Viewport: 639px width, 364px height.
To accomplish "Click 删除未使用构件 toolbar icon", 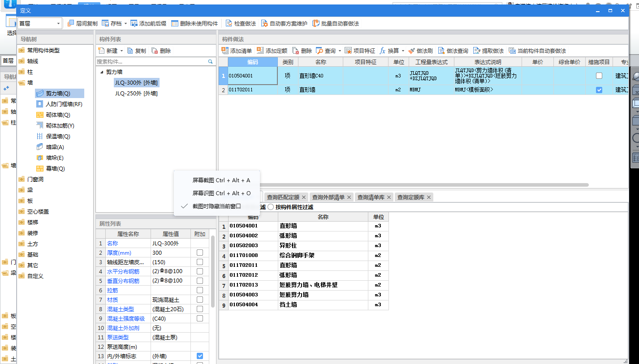I will 175,23.
